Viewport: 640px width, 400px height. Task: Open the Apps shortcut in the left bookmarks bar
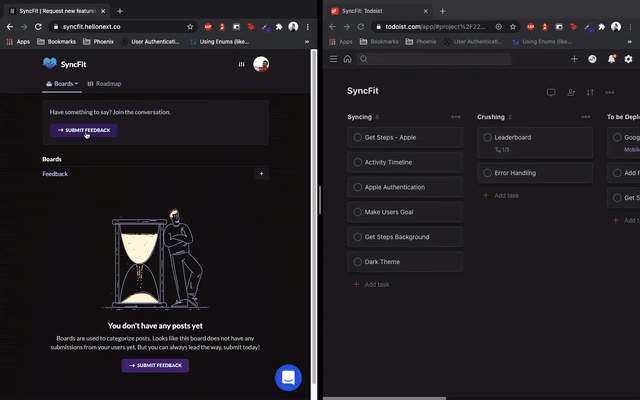click(x=18, y=42)
